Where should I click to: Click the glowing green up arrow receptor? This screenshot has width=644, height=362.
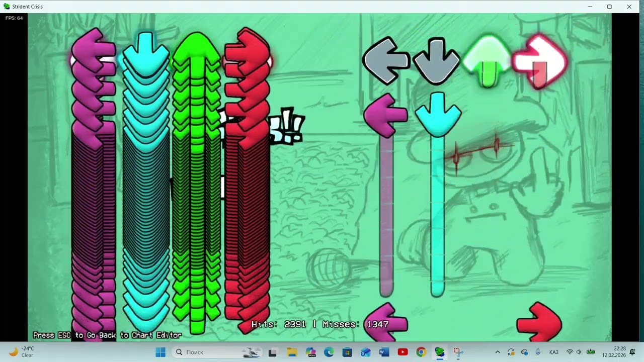(x=487, y=61)
